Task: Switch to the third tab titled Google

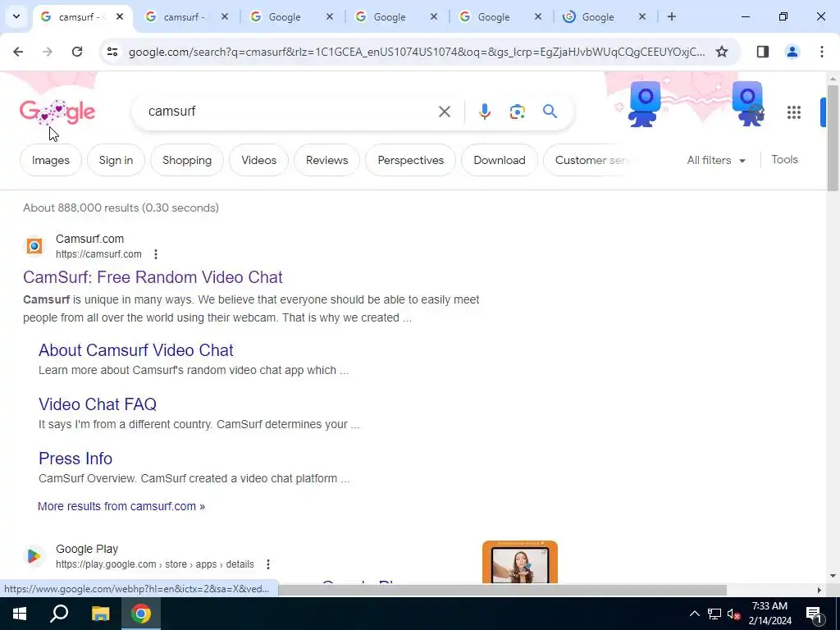Action: point(290,17)
